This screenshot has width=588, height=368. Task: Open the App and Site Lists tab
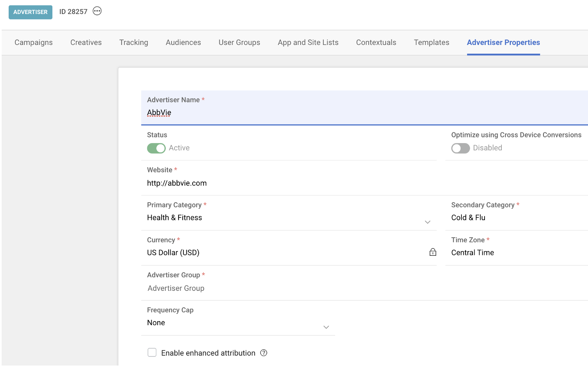(308, 42)
